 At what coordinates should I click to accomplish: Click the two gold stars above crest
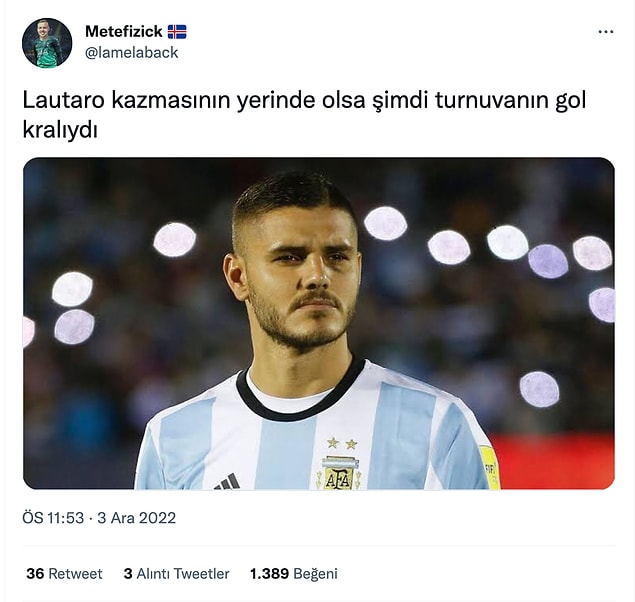coord(342,443)
